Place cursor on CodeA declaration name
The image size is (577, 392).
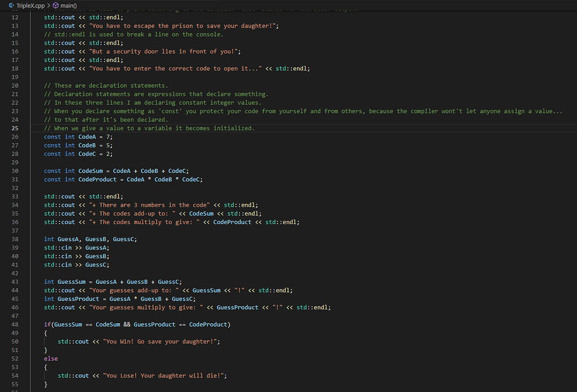(87, 137)
